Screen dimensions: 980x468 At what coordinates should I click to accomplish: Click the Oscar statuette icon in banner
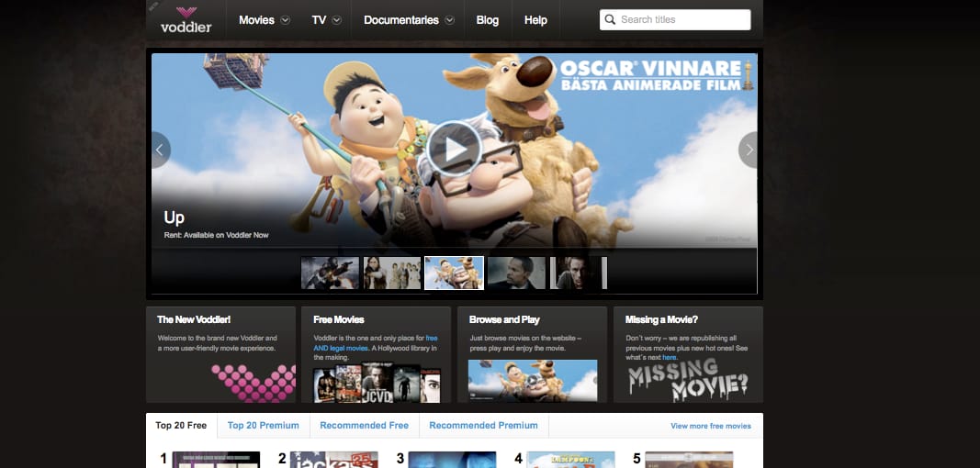(748, 75)
